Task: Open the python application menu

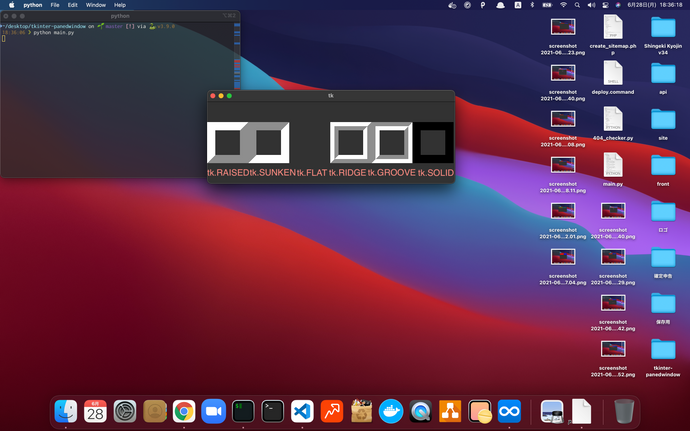Action: tap(33, 5)
